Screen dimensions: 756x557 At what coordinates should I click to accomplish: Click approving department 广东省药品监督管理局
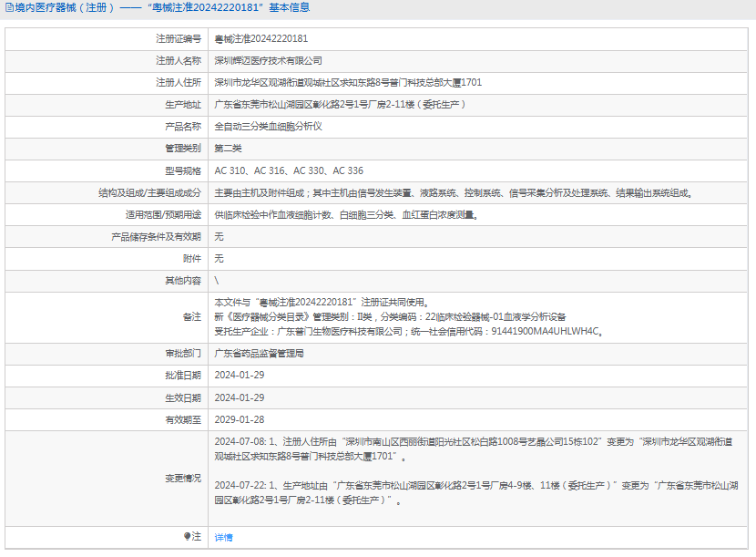click(x=260, y=354)
